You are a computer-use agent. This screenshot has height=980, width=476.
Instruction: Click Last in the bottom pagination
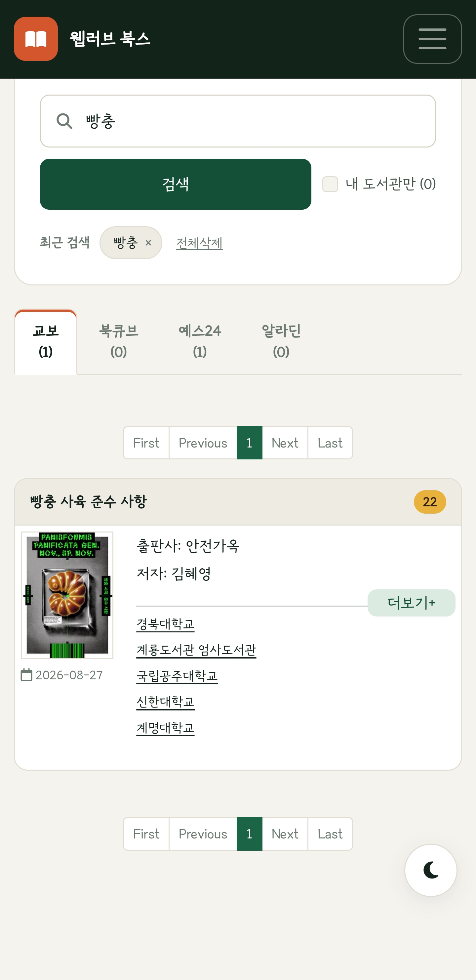point(330,833)
